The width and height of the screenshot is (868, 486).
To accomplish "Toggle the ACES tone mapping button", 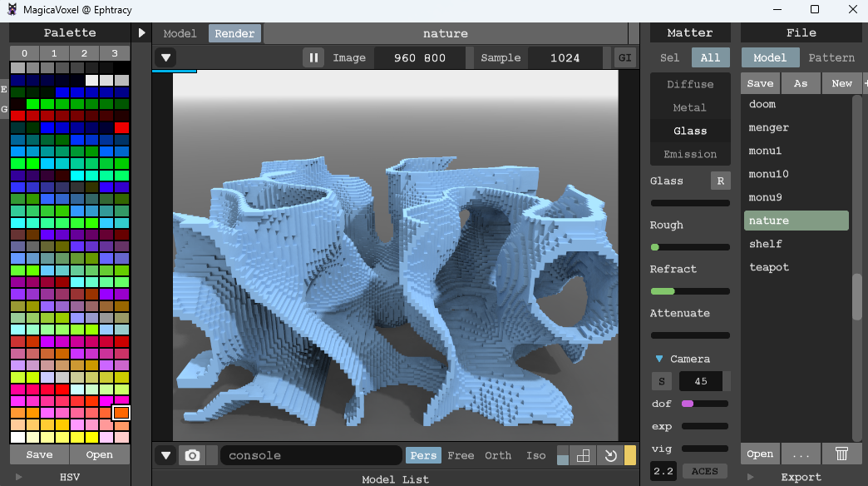I will click(x=704, y=471).
